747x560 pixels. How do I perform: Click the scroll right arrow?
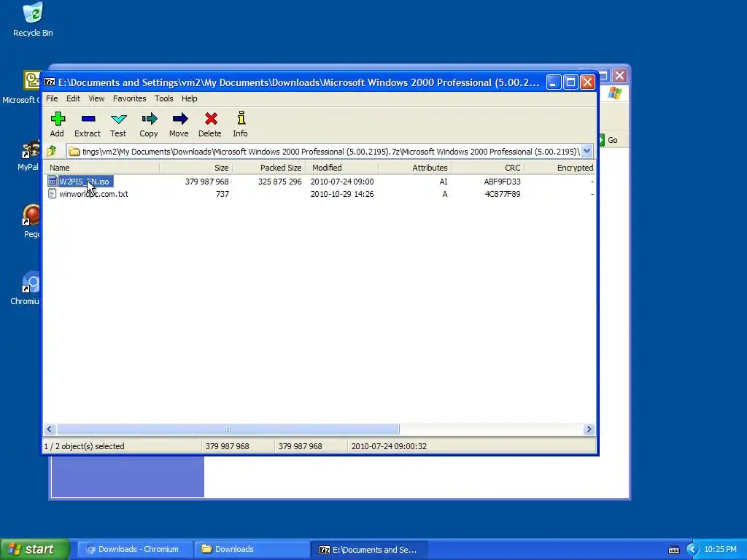coord(589,429)
